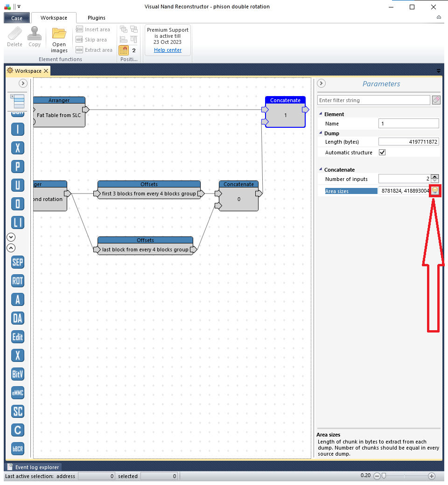Increase Number of inputs with up arrow
448x485 pixels.
[434, 177]
